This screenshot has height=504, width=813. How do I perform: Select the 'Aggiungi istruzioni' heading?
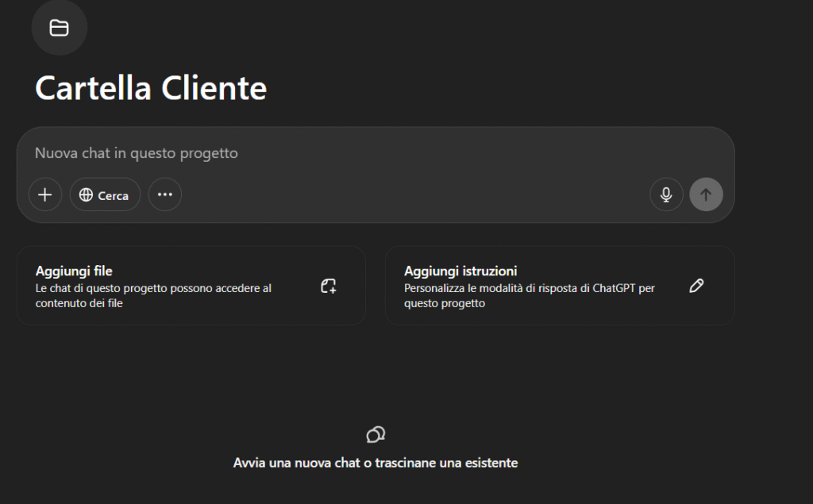460,271
